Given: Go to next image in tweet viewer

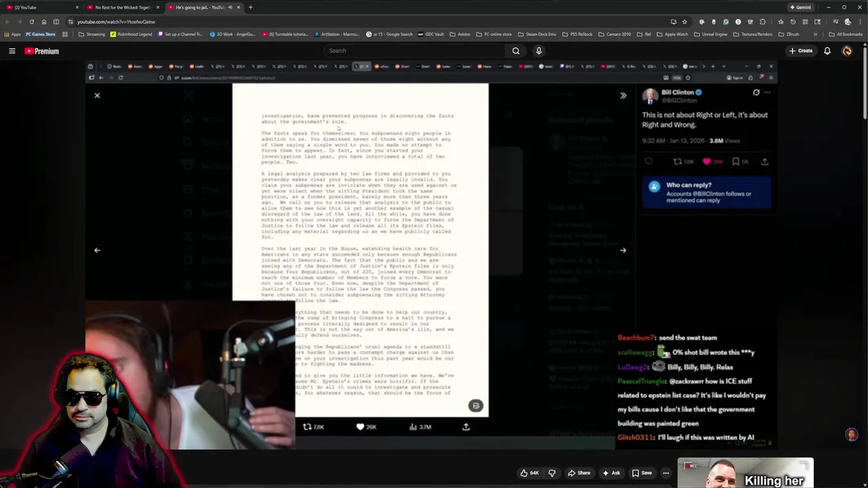Looking at the screenshot, I should pos(623,250).
